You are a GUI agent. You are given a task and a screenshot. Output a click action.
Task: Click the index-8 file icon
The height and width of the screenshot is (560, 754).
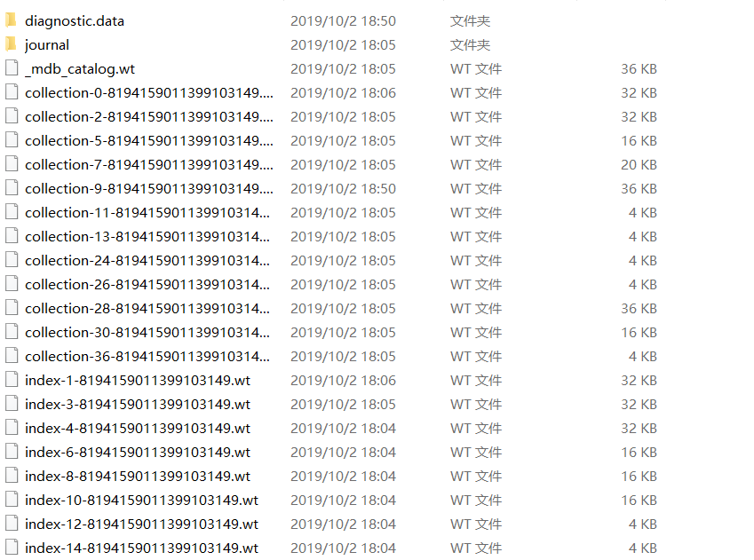tap(12, 476)
